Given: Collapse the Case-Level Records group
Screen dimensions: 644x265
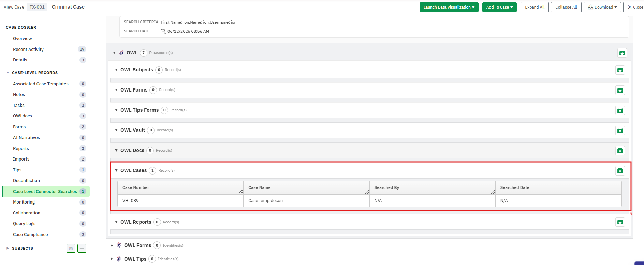Looking at the screenshot, I should [8, 73].
